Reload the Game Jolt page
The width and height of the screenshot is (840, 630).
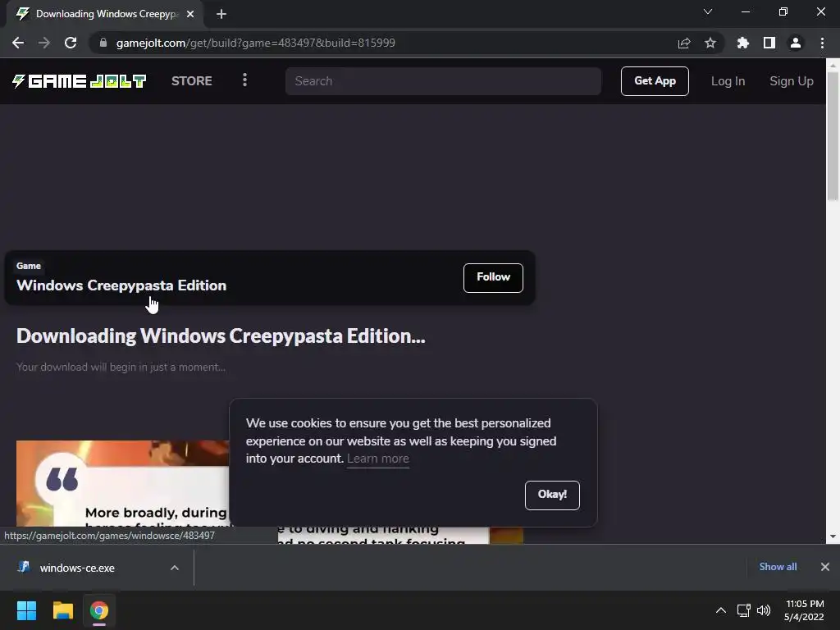pyautogui.click(x=71, y=43)
